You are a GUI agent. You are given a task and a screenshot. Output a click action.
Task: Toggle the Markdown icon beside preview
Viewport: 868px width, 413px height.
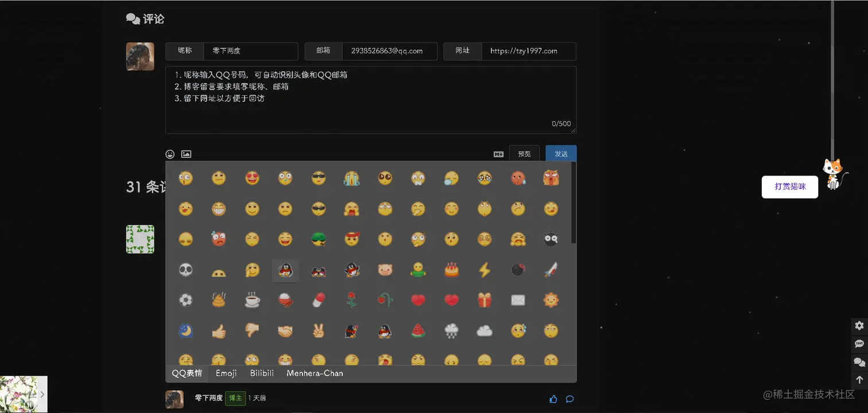tap(499, 154)
